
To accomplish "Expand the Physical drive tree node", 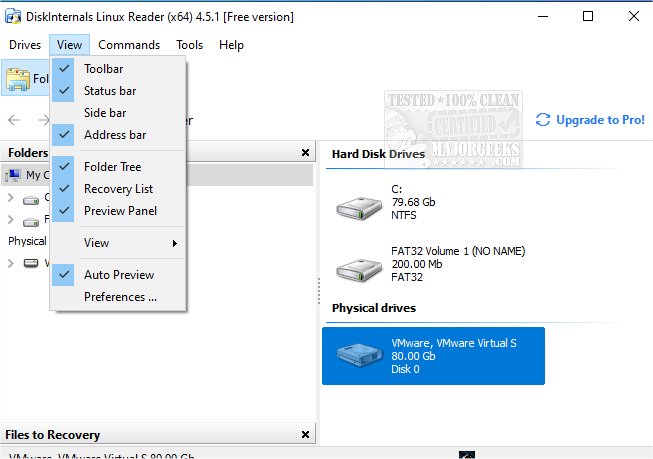I will (x=11, y=263).
